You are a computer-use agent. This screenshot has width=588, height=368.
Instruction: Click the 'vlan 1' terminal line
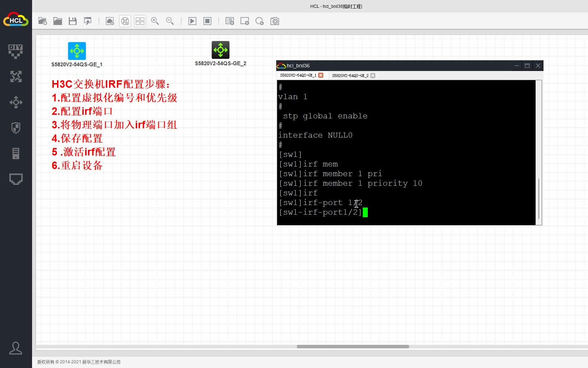(x=293, y=97)
